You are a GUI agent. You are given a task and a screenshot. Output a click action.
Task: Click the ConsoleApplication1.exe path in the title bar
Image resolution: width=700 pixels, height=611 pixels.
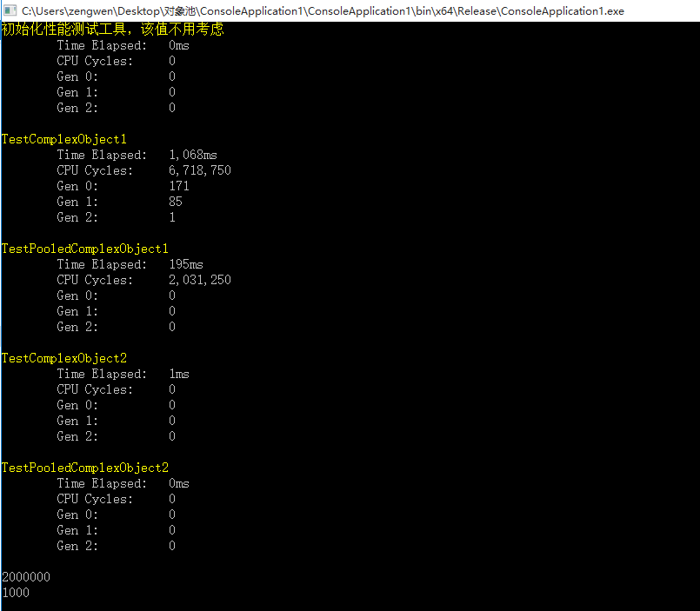323,10
